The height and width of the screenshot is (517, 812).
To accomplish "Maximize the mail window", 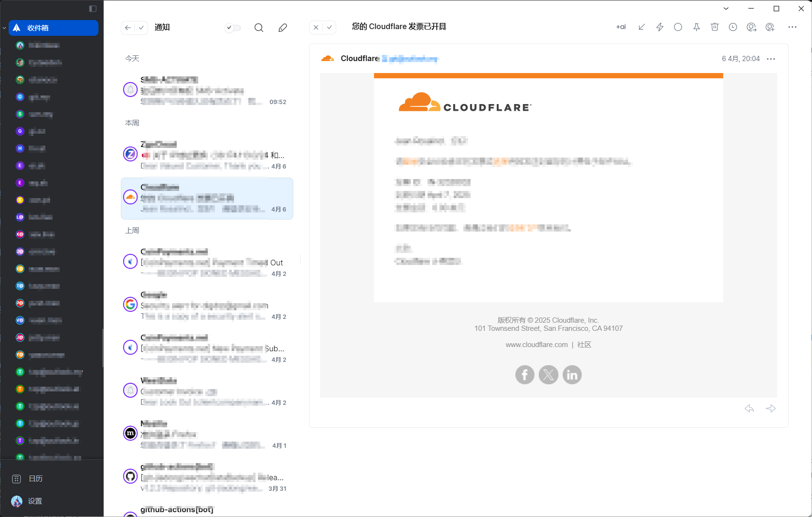I will point(776,9).
